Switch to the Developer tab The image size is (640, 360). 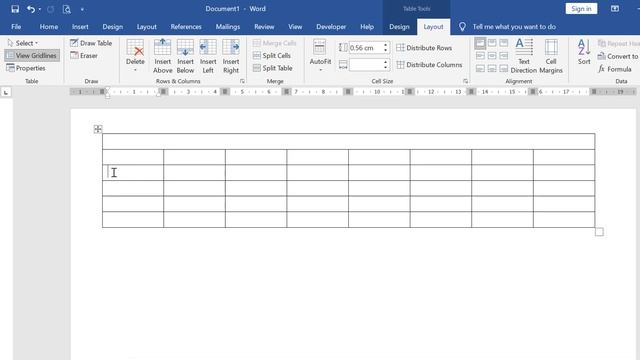[331, 27]
